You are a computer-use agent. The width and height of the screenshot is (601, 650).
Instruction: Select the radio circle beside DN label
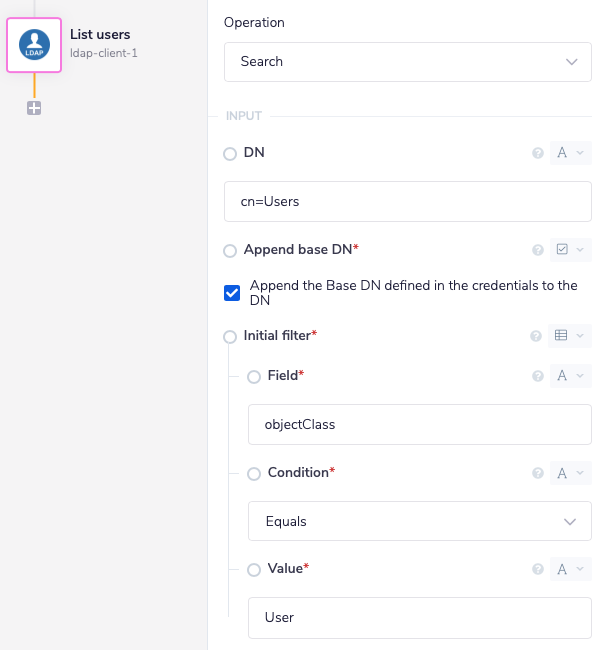pyautogui.click(x=230, y=154)
